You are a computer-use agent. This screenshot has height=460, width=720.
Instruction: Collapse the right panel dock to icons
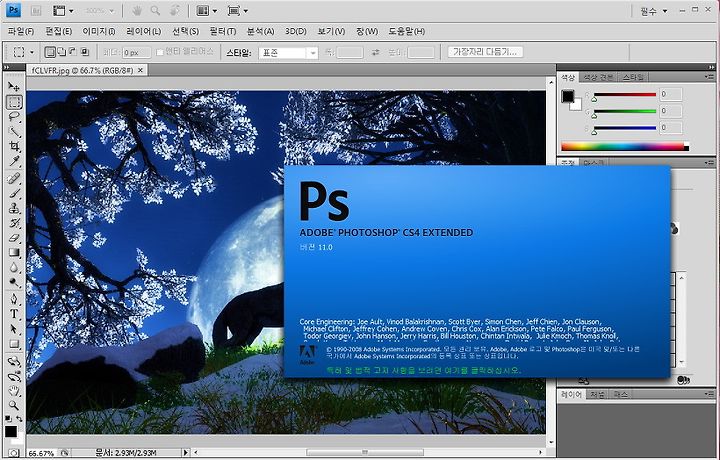(x=711, y=67)
